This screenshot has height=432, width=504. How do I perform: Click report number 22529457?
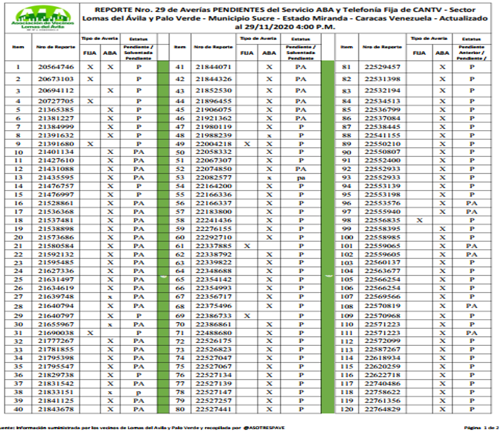tap(382, 67)
